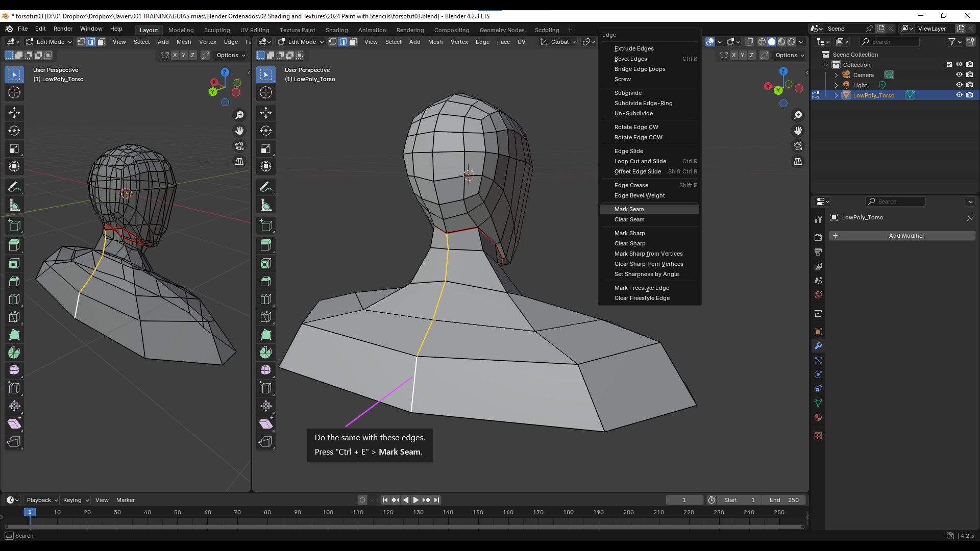Play the animation in the timeline
980x551 pixels.
[415, 500]
